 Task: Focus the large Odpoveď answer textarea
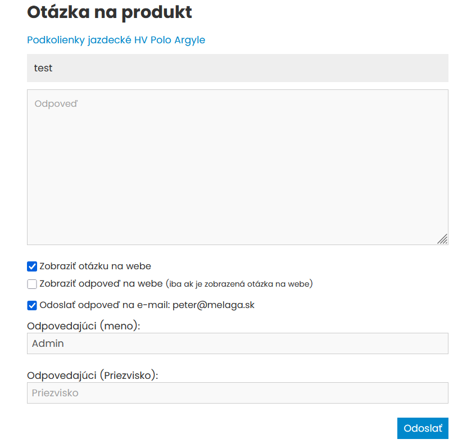point(237,169)
